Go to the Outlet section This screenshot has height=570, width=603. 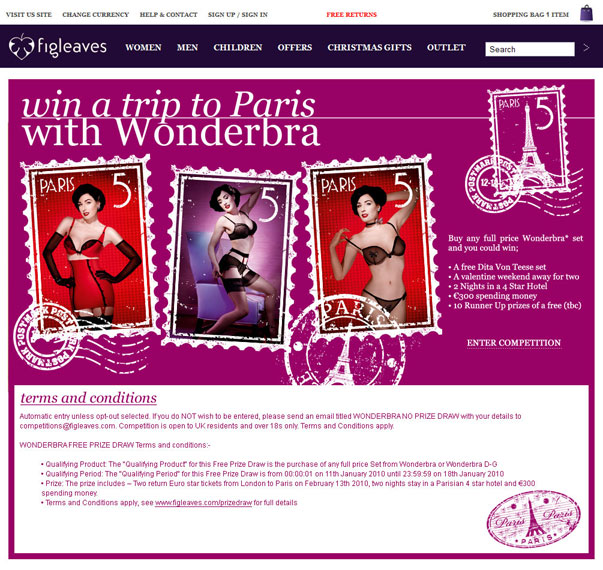click(x=446, y=47)
